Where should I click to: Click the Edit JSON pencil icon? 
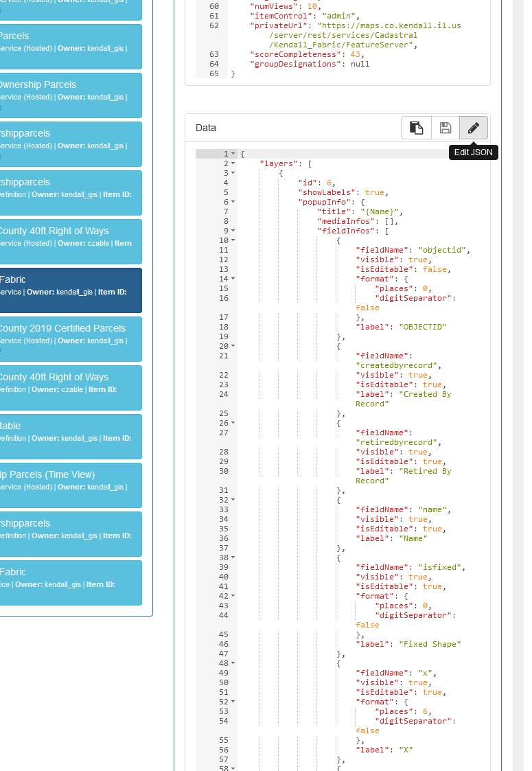coord(473,128)
